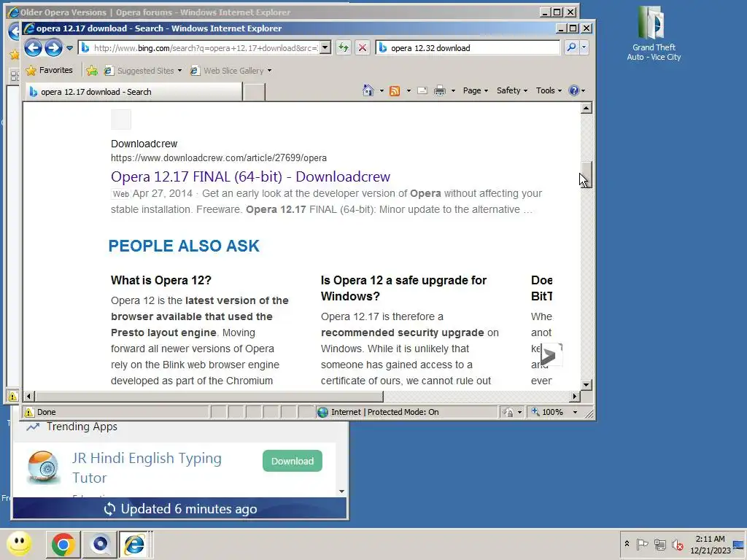Click the search box containing opera 12.32 download
The image size is (747, 560).
tap(468, 47)
